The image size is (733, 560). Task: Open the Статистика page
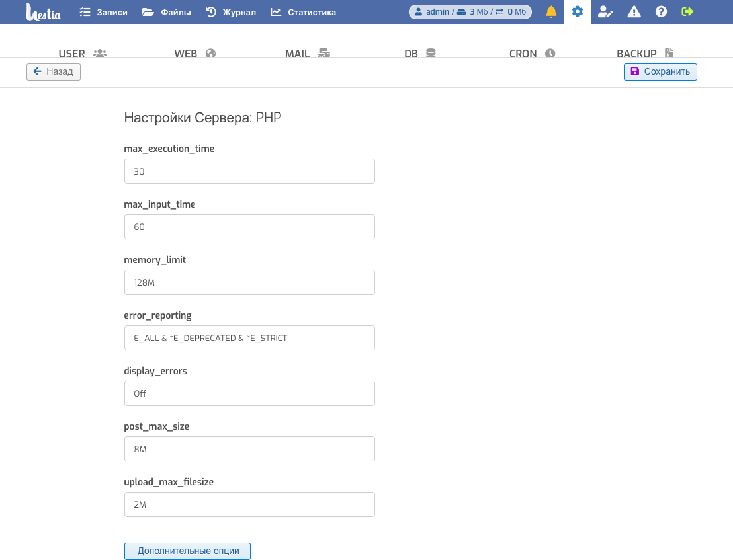[x=304, y=12]
